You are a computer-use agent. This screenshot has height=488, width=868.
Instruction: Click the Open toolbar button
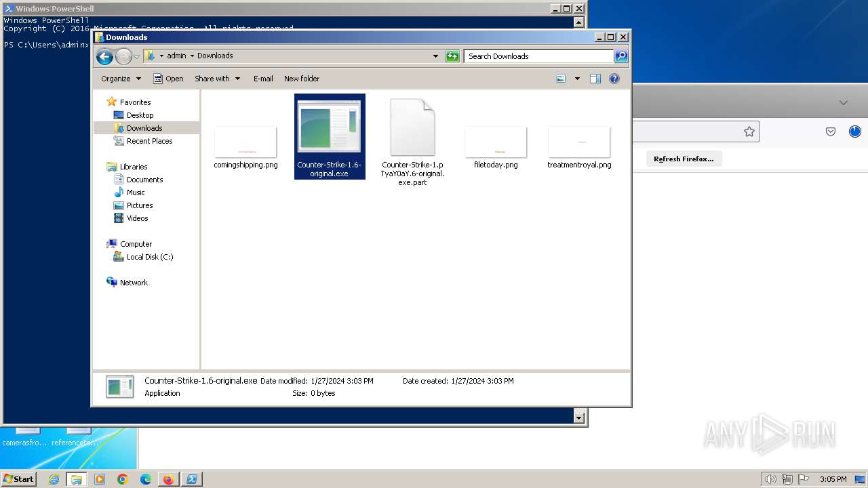tap(168, 79)
